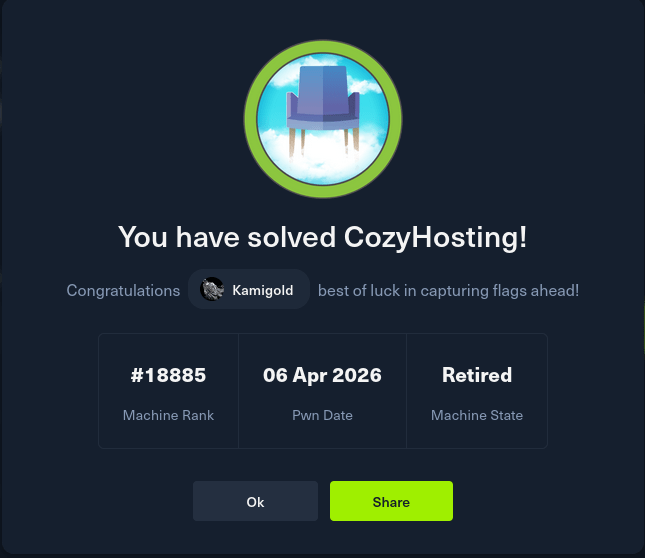Screen dimensions: 645x558
Task: Click the CozyHosting armchair machine avatar
Action: point(323,119)
